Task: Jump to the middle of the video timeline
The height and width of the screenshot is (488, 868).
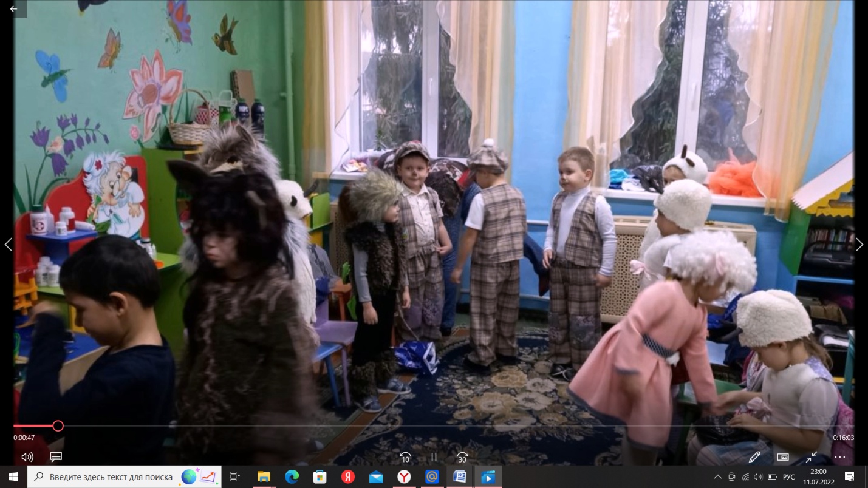Action: pos(434,426)
